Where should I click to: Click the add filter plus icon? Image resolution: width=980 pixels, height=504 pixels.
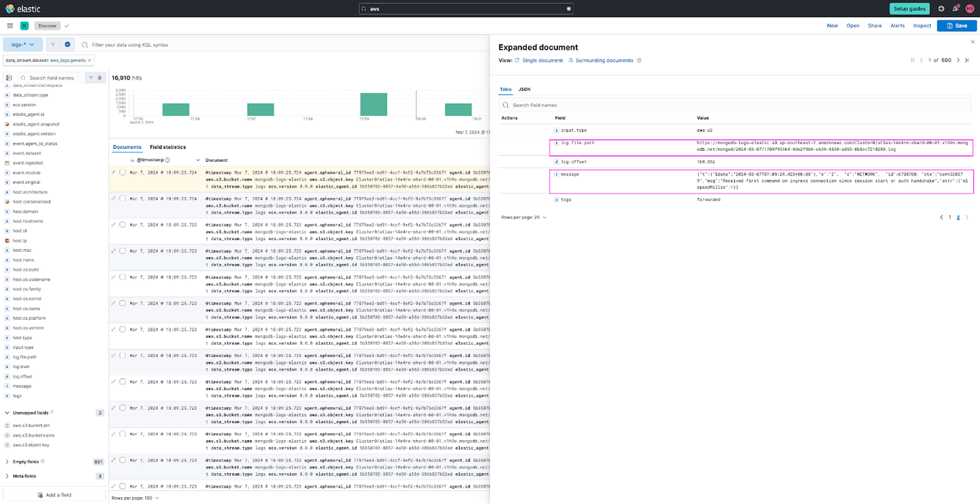click(67, 44)
